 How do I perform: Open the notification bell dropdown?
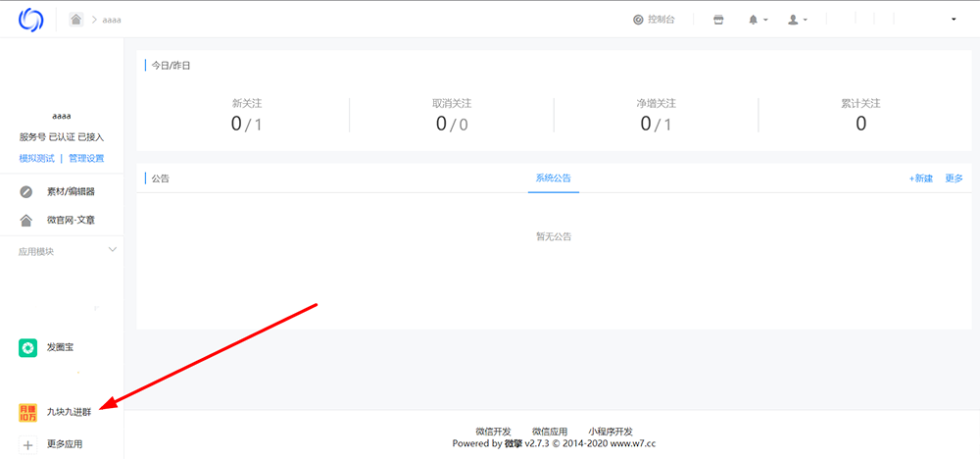click(x=759, y=20)
